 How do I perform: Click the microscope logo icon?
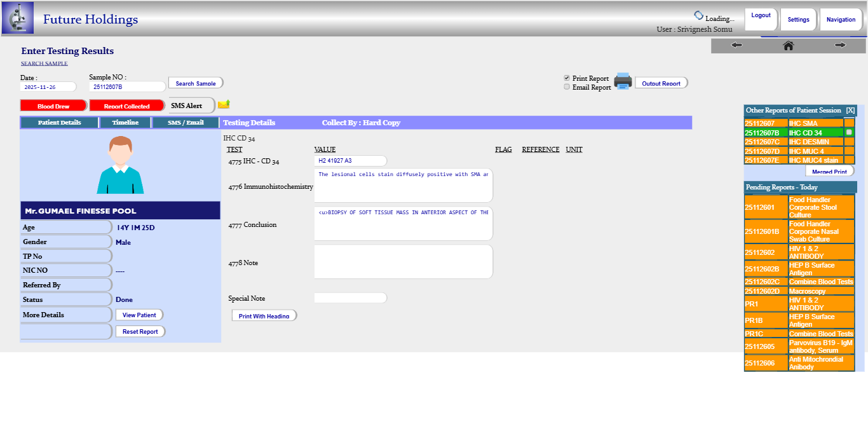[18, 18]
